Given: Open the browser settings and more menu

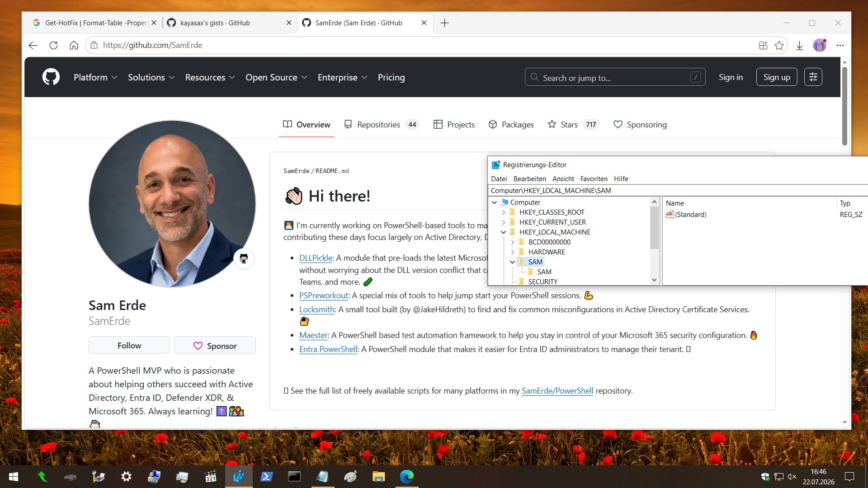Looking at the screenshot, I should pos(840,45).
